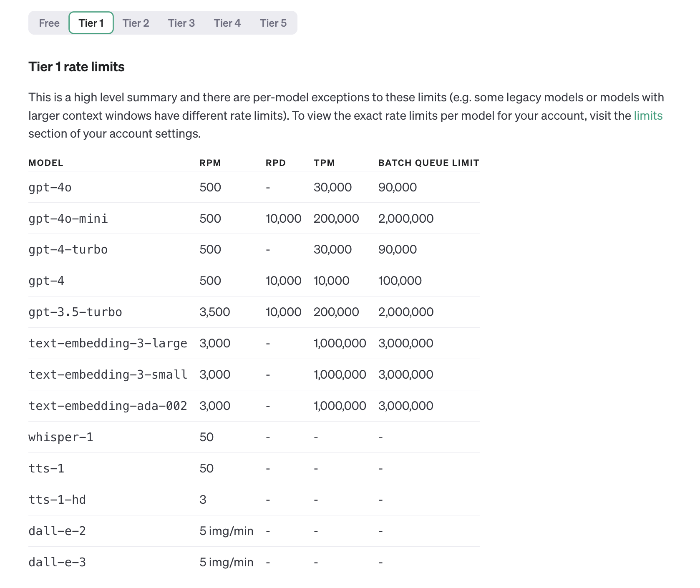This screenshot has height=588, width=700.
Task: Click the whisper-1 RPM value 50
Action: 206,437
